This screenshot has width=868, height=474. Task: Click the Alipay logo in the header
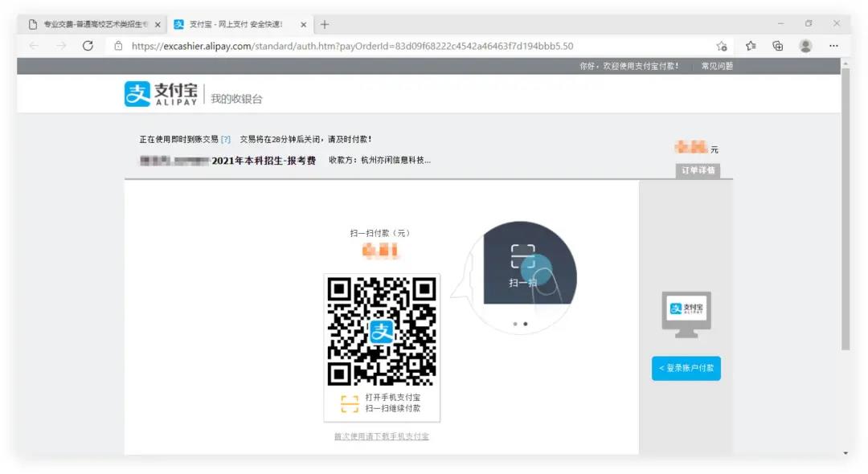pos(161,93)
